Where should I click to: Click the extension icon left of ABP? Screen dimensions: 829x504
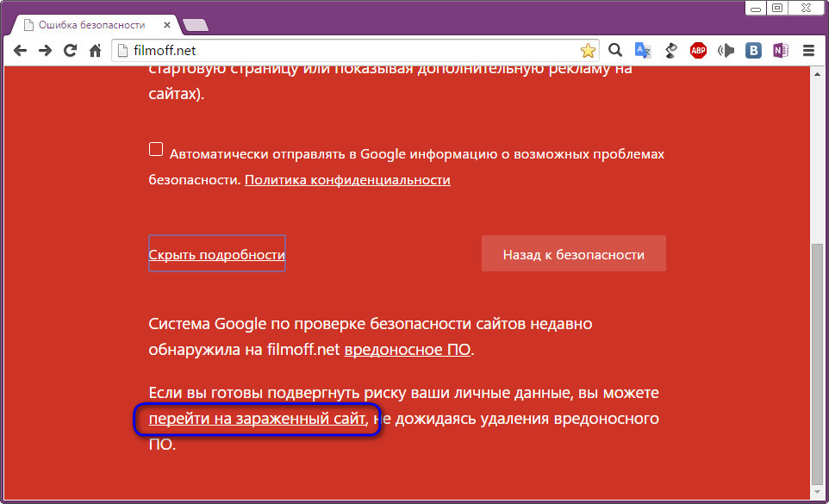(671, 50)
